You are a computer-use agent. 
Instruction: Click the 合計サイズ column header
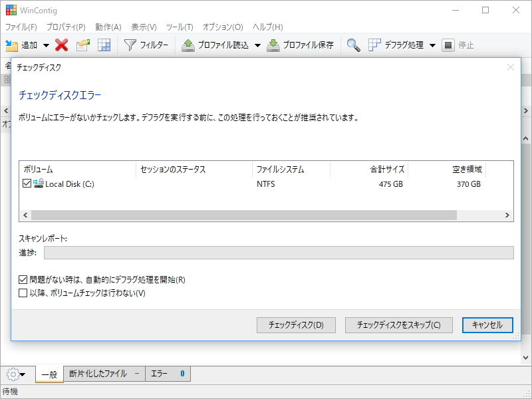coord(369,170)
